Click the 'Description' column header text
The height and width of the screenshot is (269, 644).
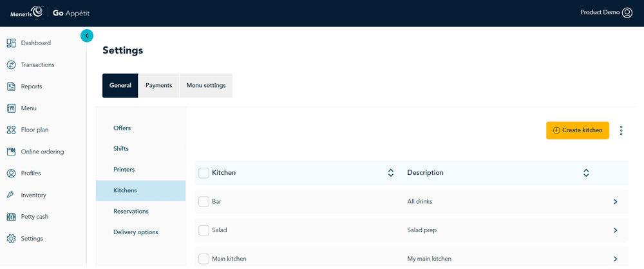pos(426,173)
